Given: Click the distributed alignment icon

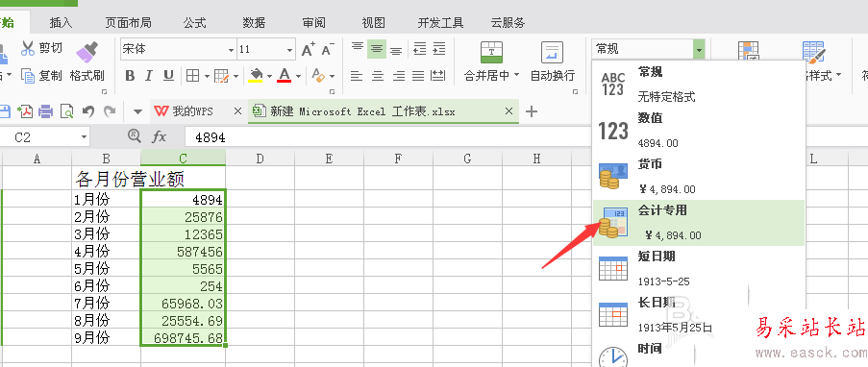Looking at the screenshot, I should (438, 76).
